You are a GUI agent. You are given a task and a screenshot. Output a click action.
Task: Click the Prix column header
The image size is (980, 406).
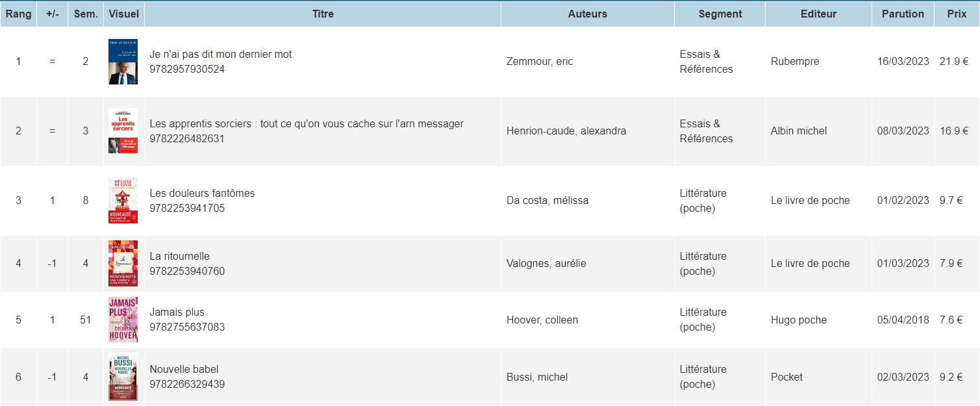pyautogui.click(x=956, y=14)
